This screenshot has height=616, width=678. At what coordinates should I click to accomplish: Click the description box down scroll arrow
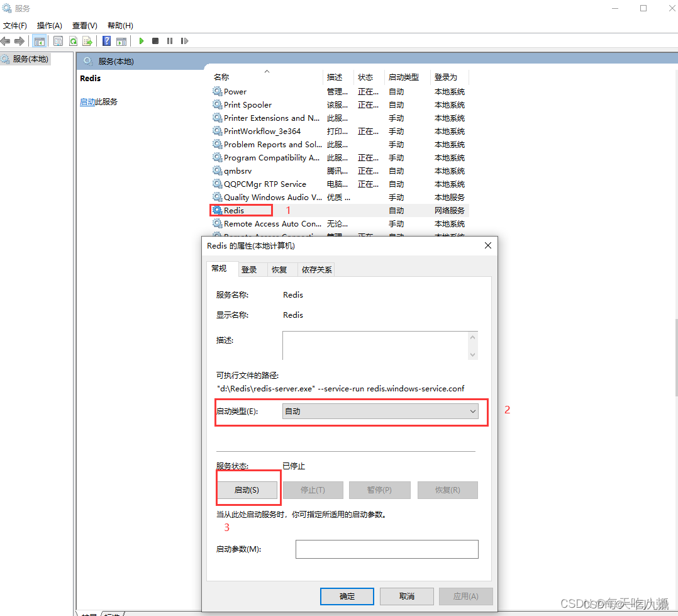pos(472,355)
